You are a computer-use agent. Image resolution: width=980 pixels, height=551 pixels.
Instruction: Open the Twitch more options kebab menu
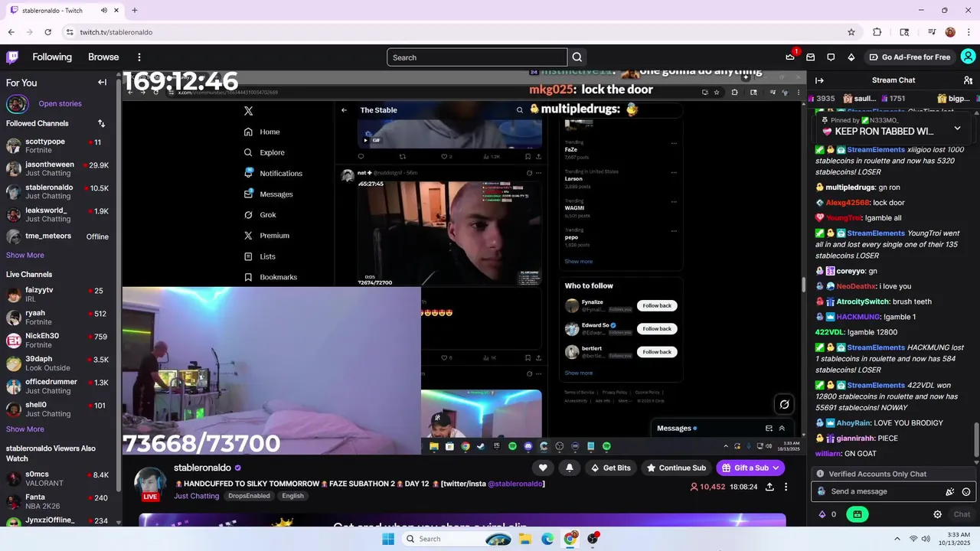tap(139, 57)
